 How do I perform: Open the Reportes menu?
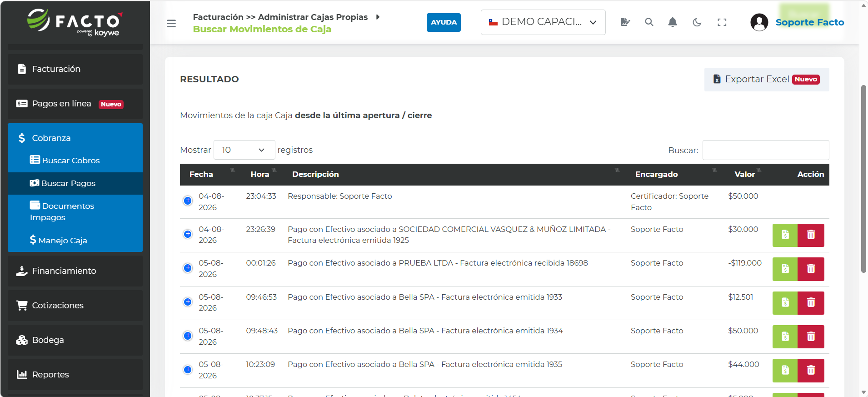tap(75, 375)
